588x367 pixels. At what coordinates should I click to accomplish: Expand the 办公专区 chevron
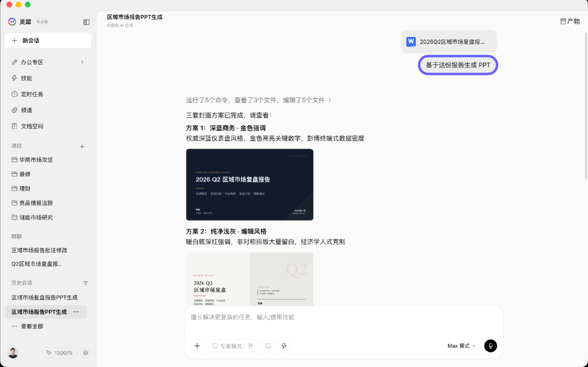(x=82, y=62)
